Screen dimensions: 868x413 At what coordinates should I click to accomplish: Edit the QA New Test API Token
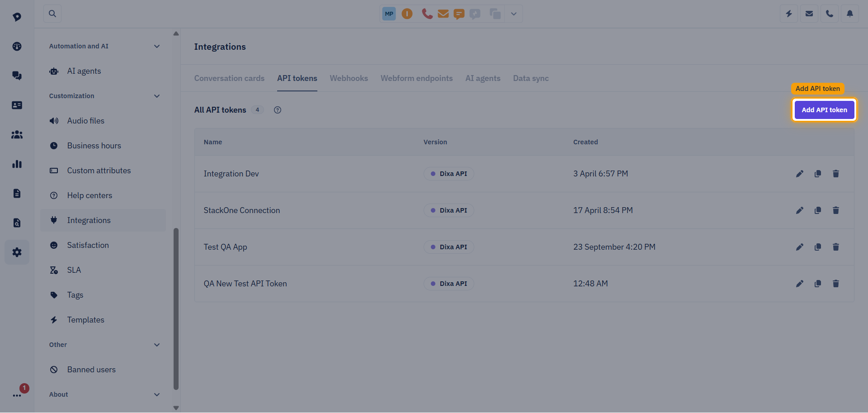coord(800,284)
